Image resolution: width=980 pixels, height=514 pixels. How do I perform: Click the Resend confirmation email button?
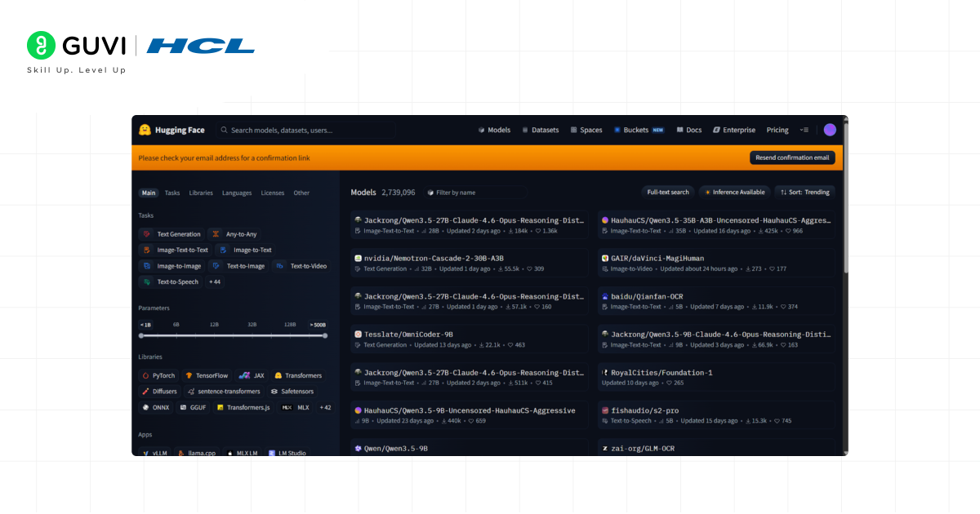click(x=792, y=157)
